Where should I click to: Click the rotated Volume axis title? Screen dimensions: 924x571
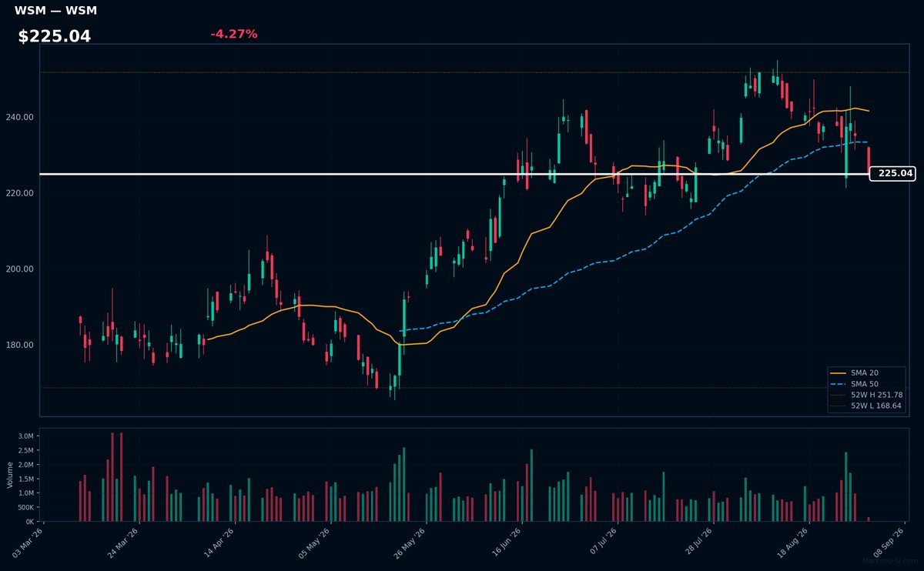click(x=10, y=475)
